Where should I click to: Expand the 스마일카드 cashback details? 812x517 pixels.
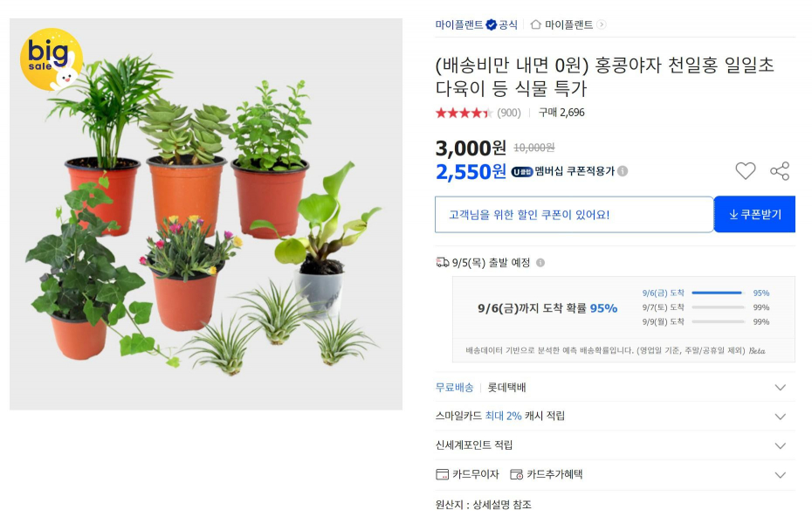[x=780, y=416]
